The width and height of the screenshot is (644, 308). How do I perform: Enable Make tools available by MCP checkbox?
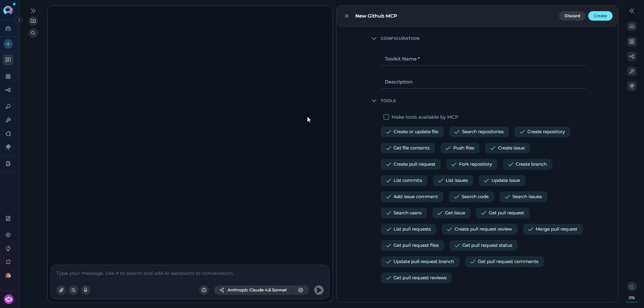[386, 117]
